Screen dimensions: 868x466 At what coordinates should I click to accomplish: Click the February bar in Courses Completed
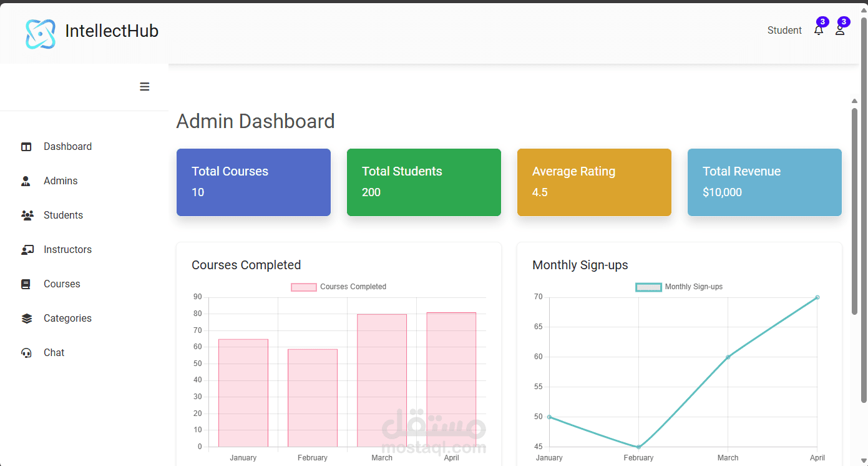pyautogui.click(x=313, y=398)
